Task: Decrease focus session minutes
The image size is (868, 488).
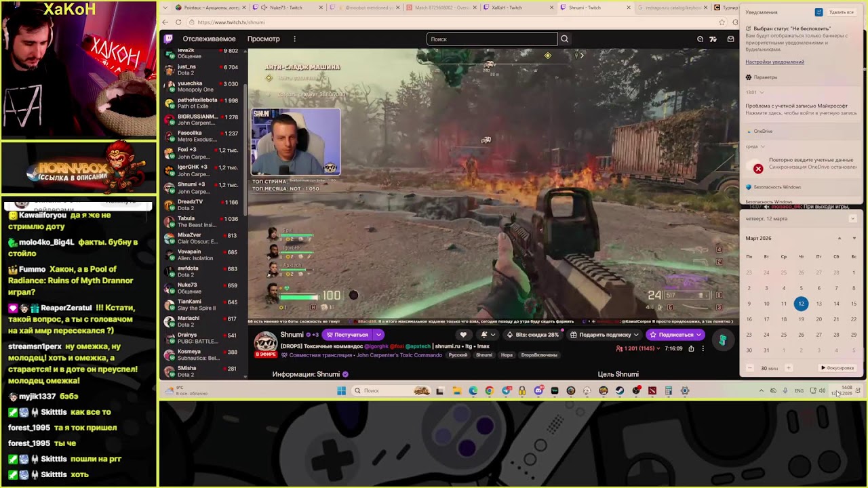Action: pyautogui.click(x=750, y=368)
